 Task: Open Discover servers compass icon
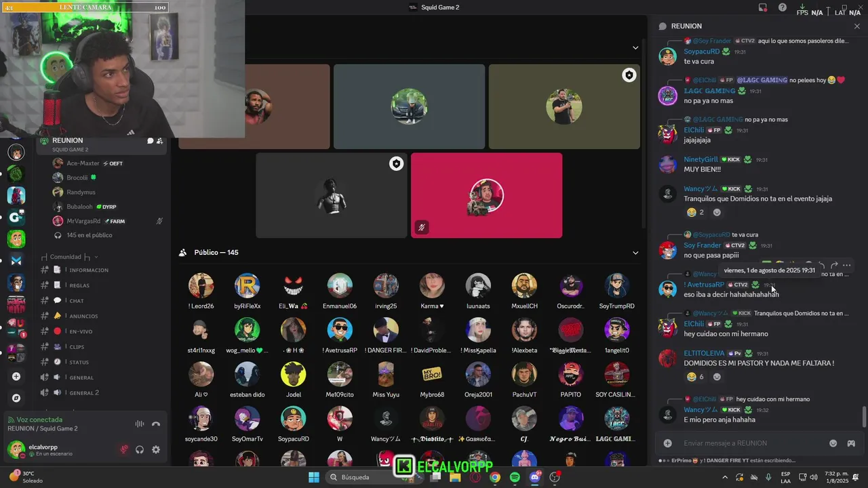click(16, 398)
